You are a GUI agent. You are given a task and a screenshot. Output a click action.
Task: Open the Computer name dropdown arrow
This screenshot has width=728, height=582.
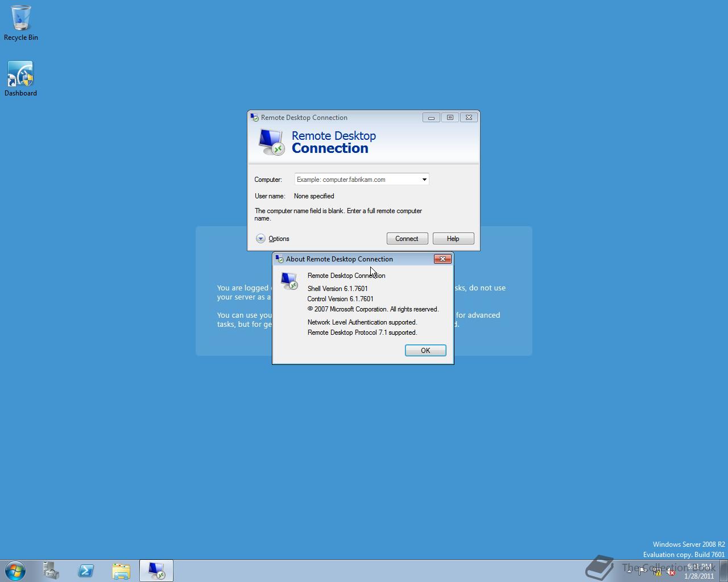tap(424, 180)
